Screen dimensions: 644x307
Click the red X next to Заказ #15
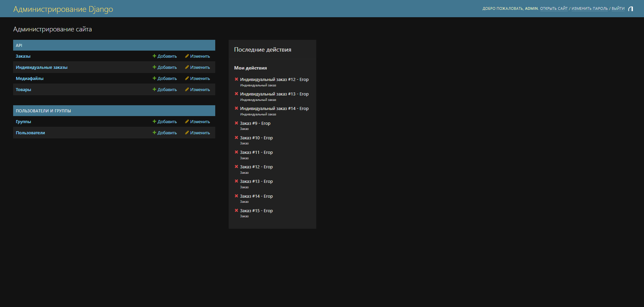tap(236, 211)
